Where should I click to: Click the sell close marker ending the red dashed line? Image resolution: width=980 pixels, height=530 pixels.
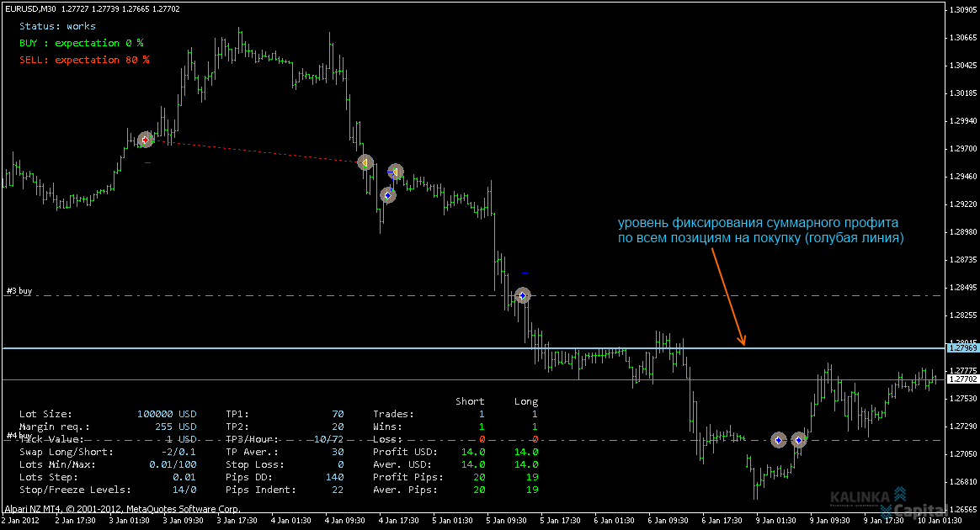click(365, 163)
